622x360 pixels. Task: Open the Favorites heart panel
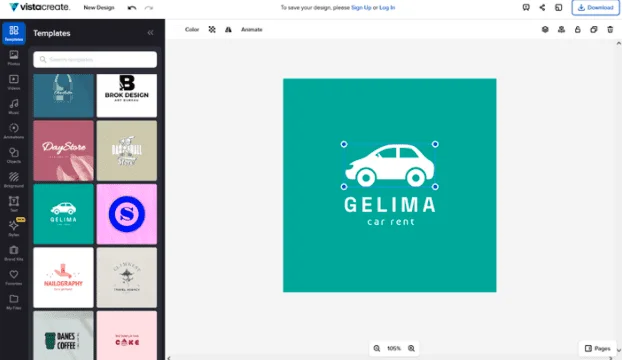14,277
